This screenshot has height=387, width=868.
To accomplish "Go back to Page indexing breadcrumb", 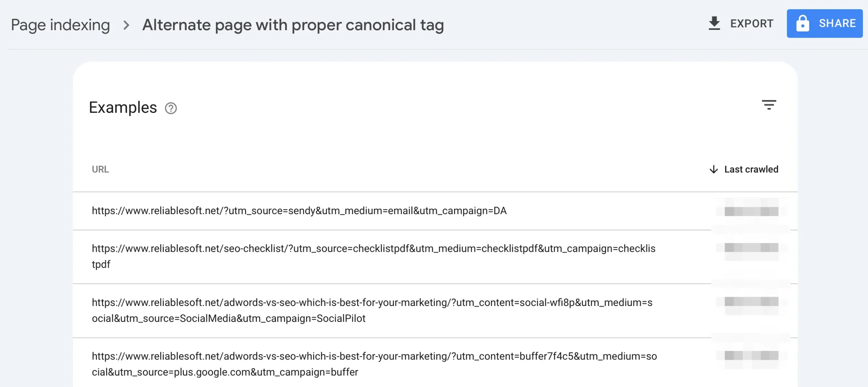I will pyautogui.click(x=60, y=25).
